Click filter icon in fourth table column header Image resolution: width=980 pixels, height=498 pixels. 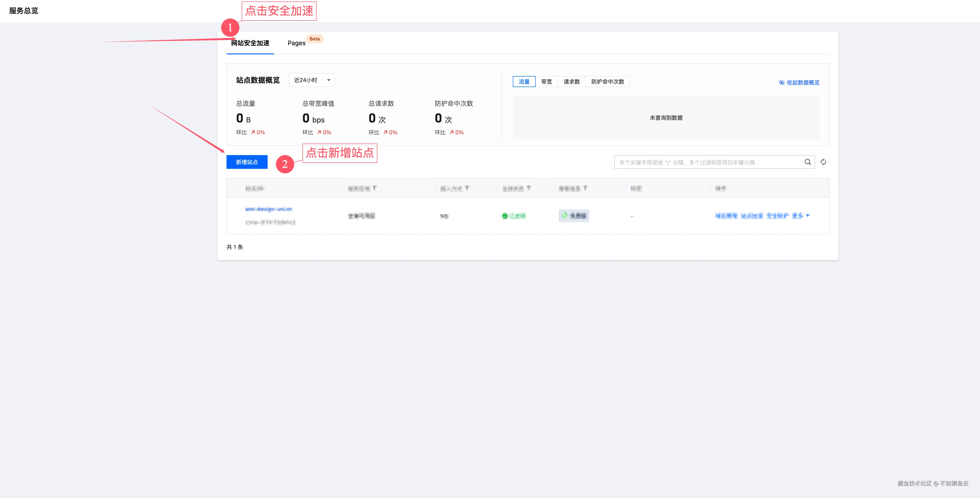pyautogui.click(x=529, y=188)
